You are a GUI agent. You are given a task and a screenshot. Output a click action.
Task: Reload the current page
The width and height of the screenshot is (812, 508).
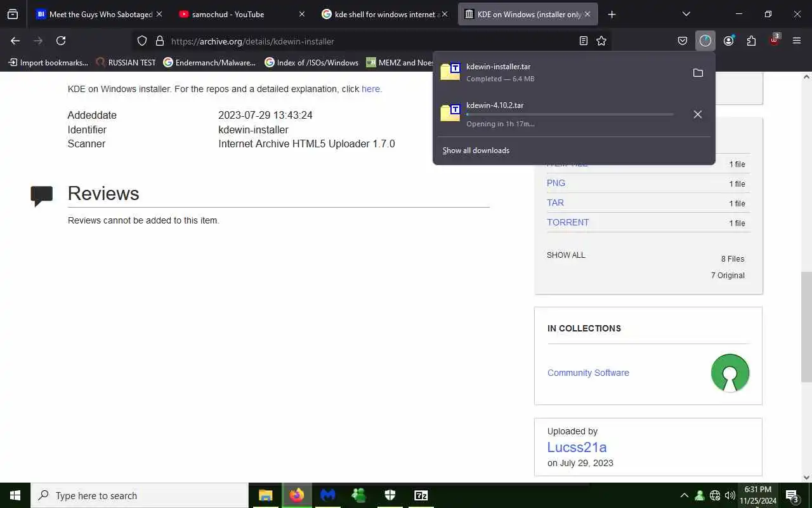(61, 41)
